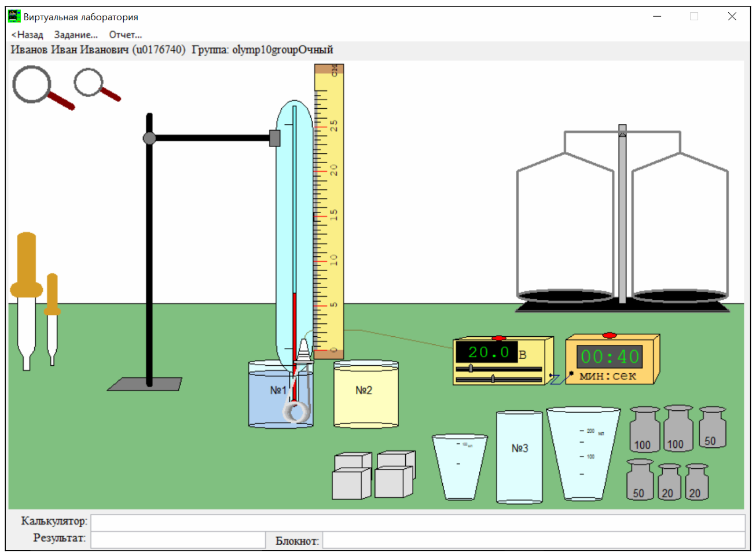Click the Результат input field
This screenshot has width=756, height=555.
178,539
